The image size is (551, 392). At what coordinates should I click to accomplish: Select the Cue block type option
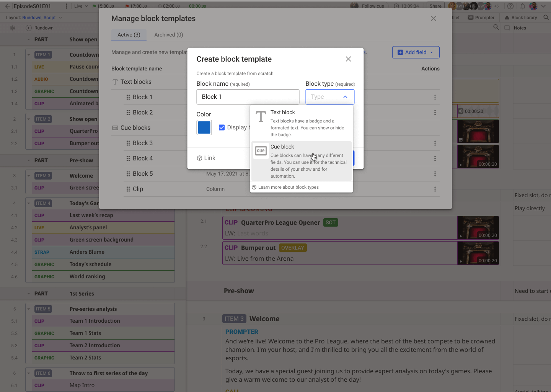coord(302,161)
